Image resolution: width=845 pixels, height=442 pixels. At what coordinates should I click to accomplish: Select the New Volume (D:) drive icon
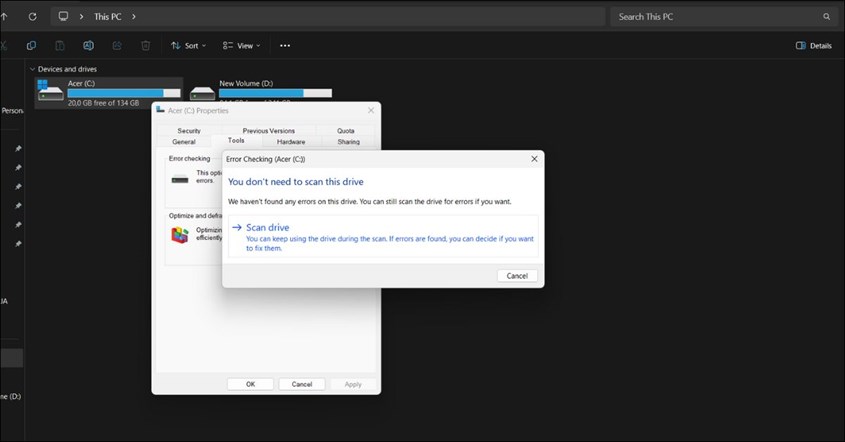pyautogui.click(x=203, y=93)
